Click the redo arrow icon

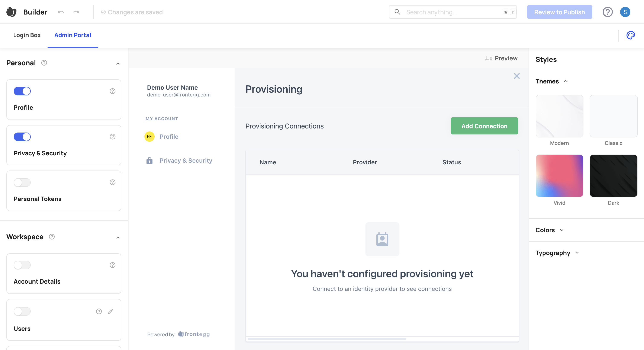coord(76,12)
